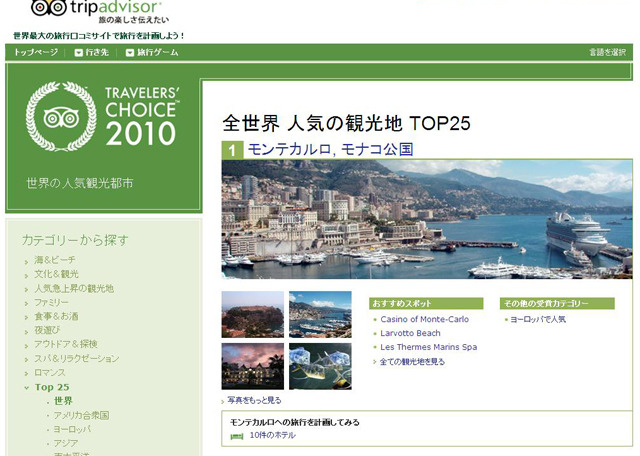The width and height of the screenshot is (640, 456).
Task: Click the arrow beside 海&ビーチ
Action: coord(27,261)
